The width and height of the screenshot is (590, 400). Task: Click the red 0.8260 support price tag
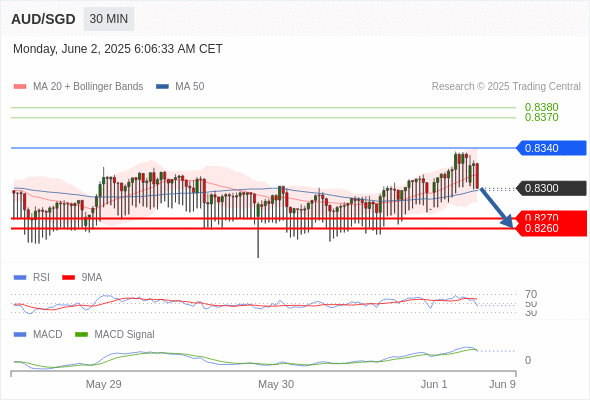551,228
